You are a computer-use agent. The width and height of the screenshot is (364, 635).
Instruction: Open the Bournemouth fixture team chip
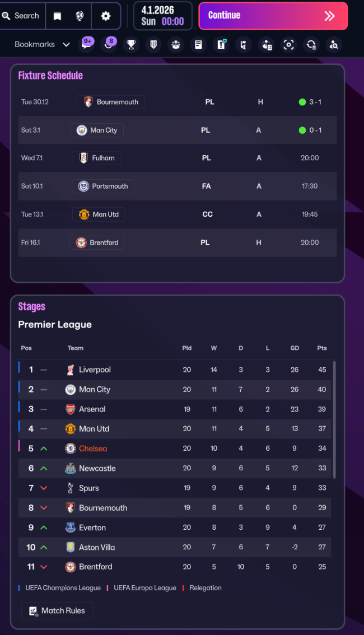click(x=111, y=102)
